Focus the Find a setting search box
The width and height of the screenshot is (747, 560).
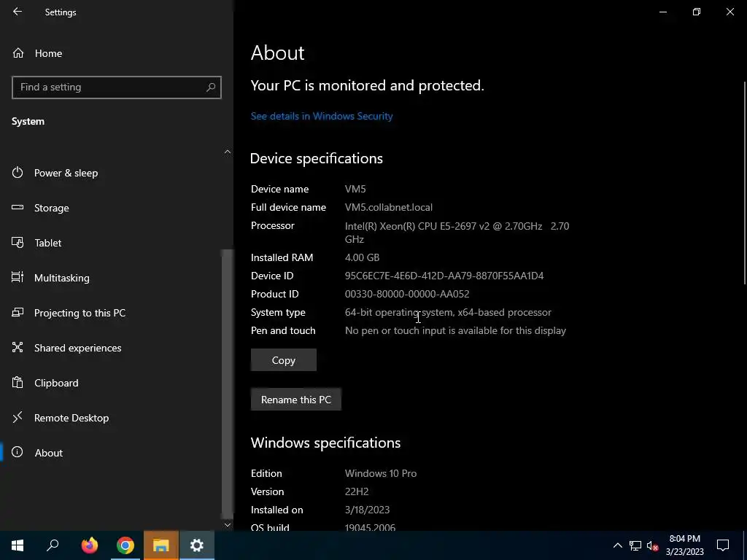tap(117, 87)
